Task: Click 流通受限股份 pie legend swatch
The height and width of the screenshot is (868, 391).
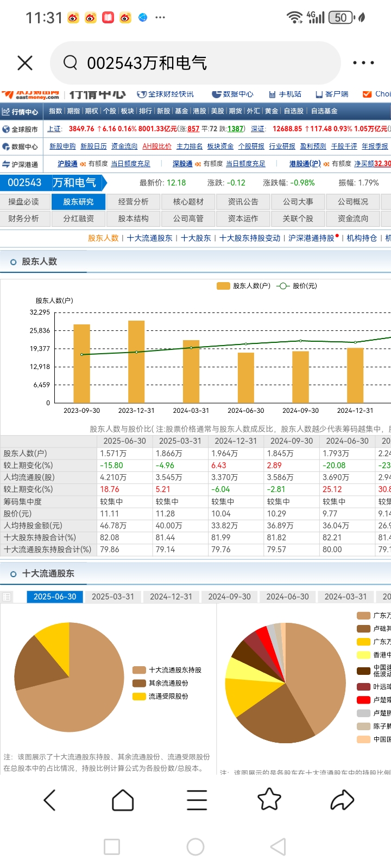Action: point(139,696)
